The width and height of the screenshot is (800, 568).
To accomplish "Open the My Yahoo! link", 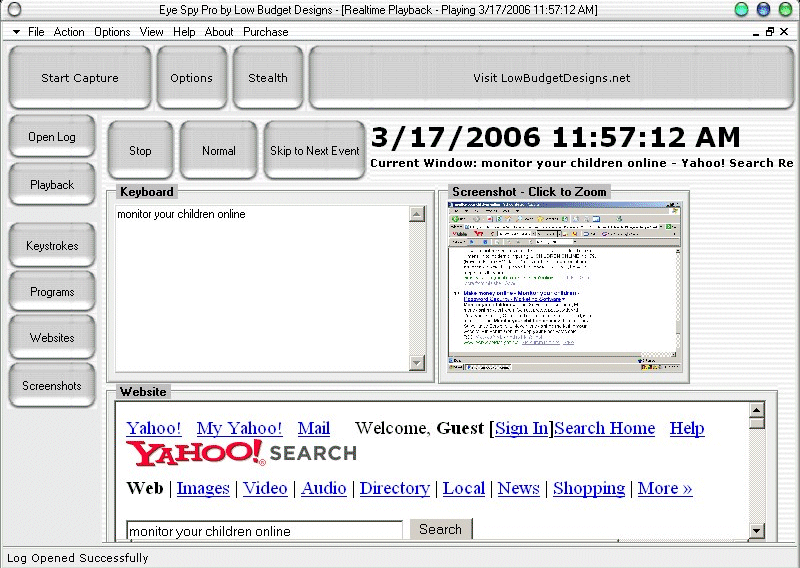I will (239, 428).
